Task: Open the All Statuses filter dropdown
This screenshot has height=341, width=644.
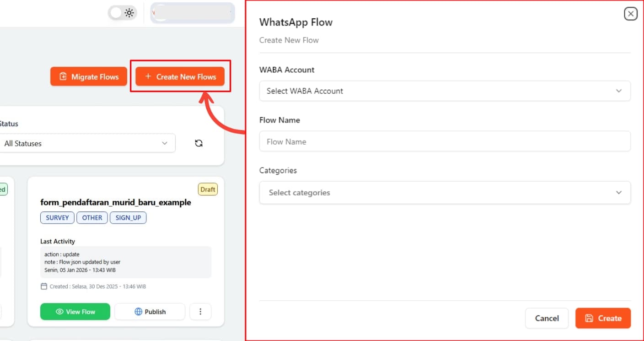Action: point(88,143)
